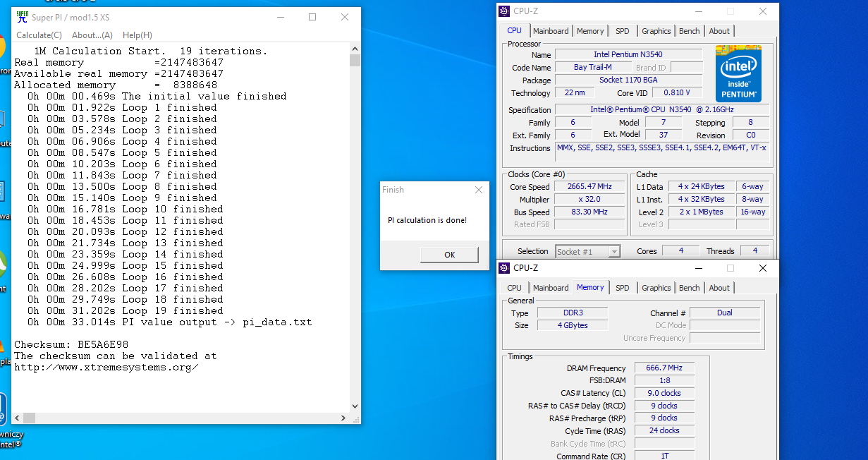Switch to CPU tab in lower CPU-Z window

point(515,288)
